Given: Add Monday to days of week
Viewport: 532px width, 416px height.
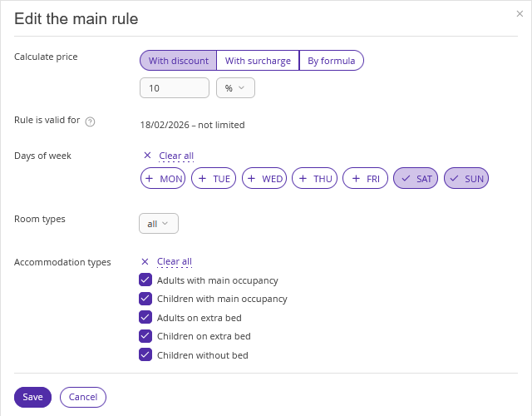Looking at the screenshot, I should pos(164,179).
